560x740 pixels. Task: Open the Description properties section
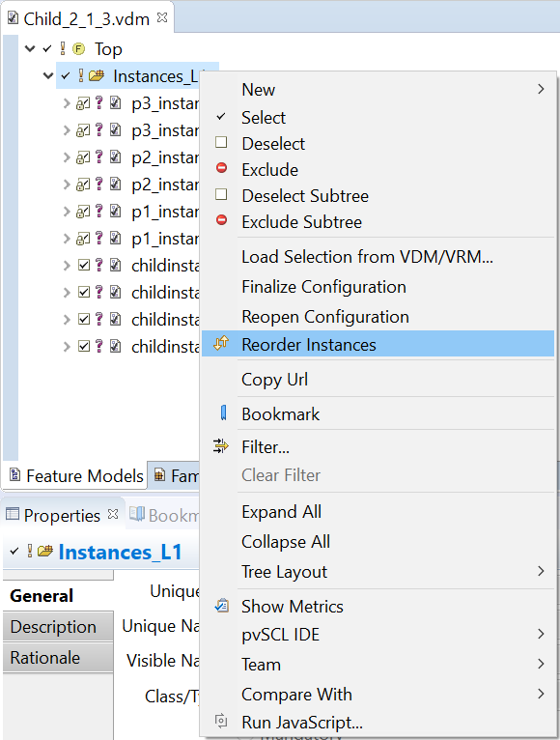58,626
